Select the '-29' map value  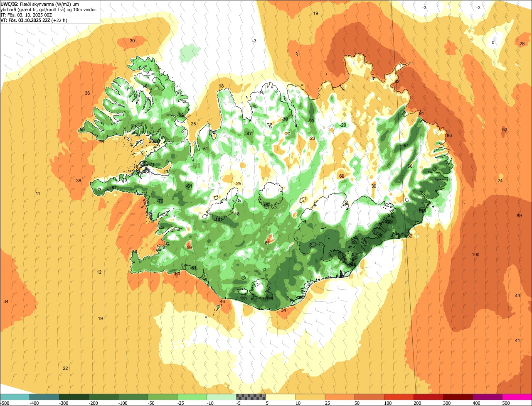coord(342,125)
